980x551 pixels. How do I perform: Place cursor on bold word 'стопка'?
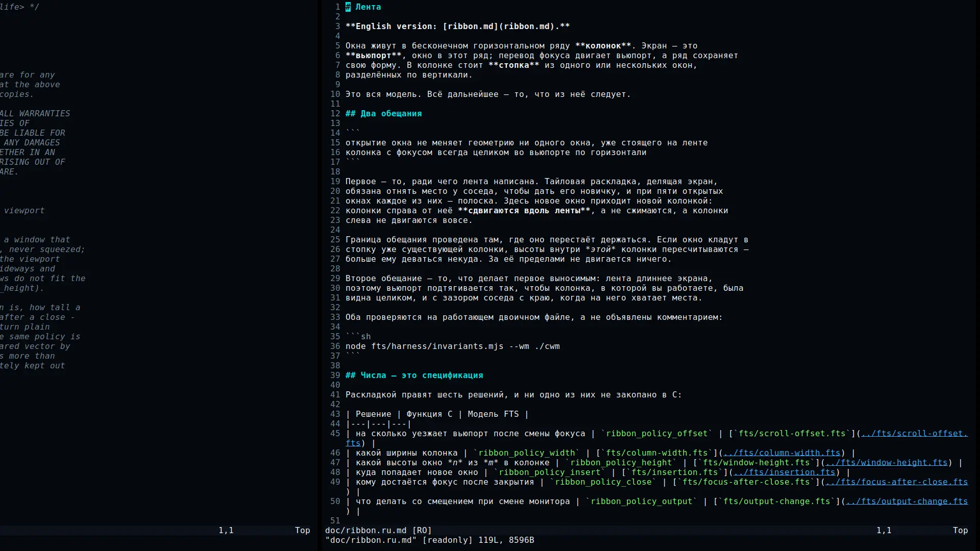(x=514, y=65)
